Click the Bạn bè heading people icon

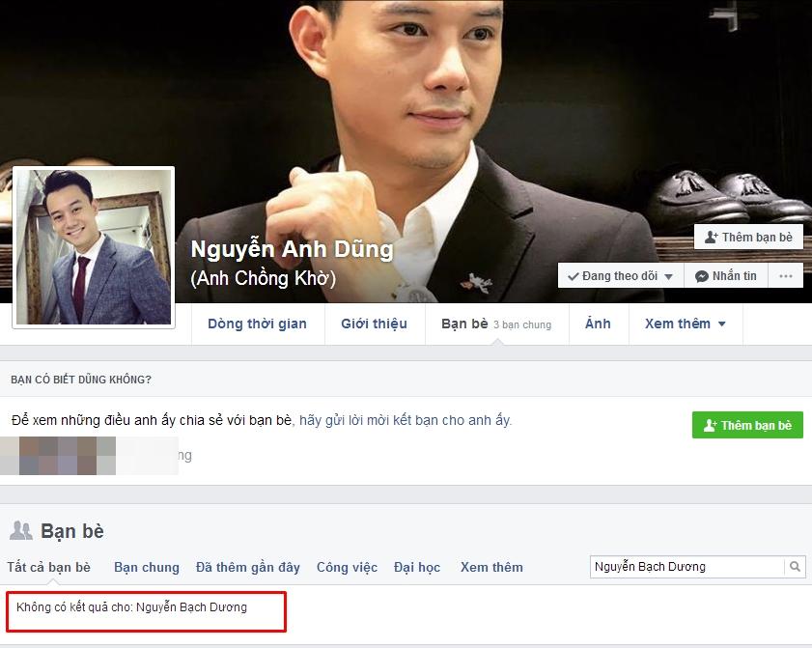click(x=20, y=530)
